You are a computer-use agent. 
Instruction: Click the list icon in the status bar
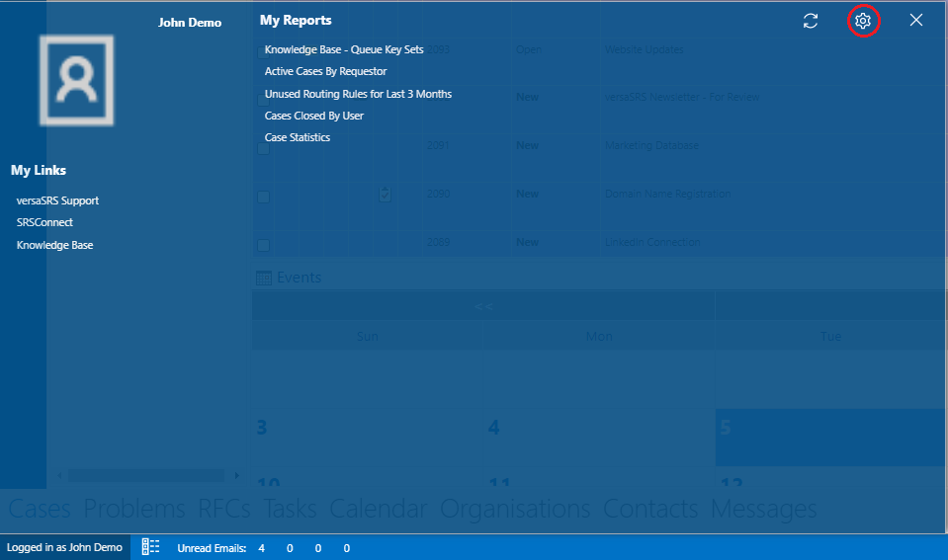point(150,547)
